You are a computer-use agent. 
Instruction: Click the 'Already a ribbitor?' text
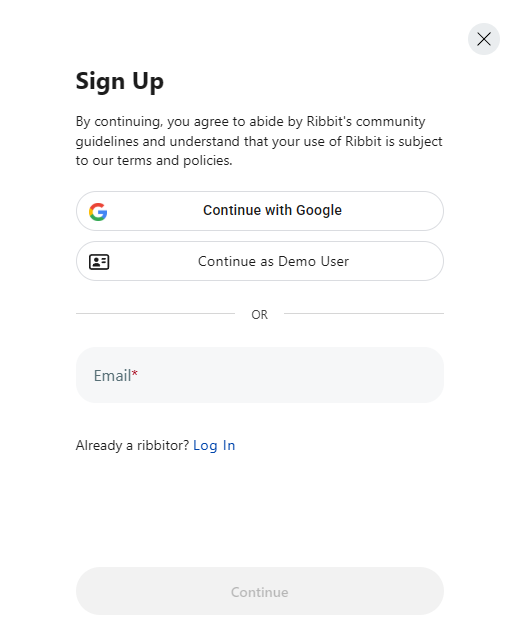click(x=132, y=446)
